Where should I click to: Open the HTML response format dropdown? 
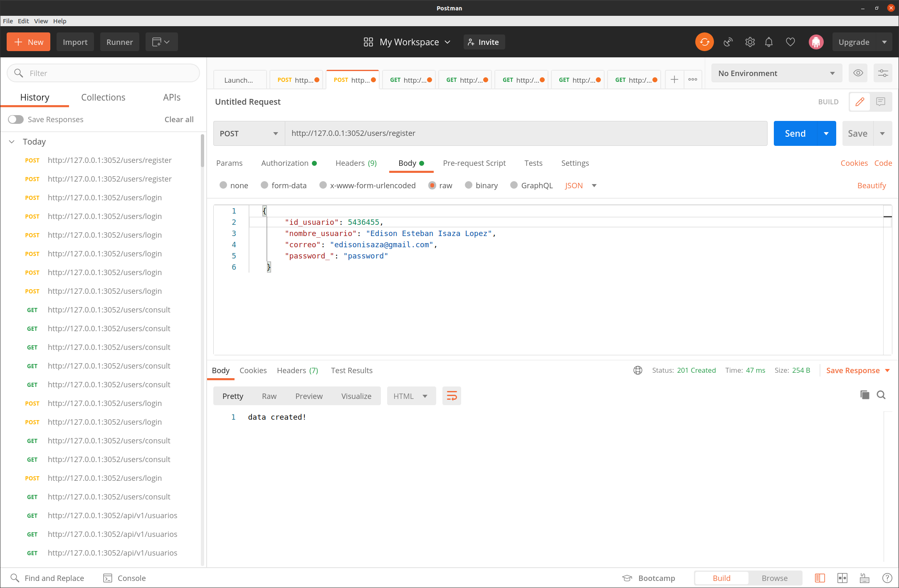pyautogui.click(x=411, y=396)
